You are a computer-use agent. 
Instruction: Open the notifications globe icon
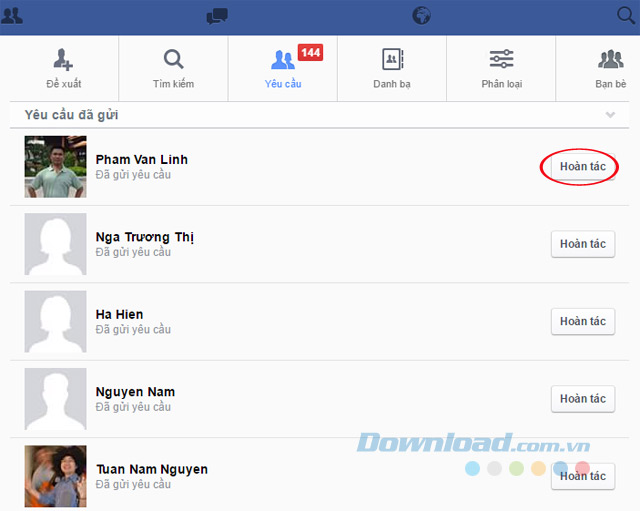point(421,16)
